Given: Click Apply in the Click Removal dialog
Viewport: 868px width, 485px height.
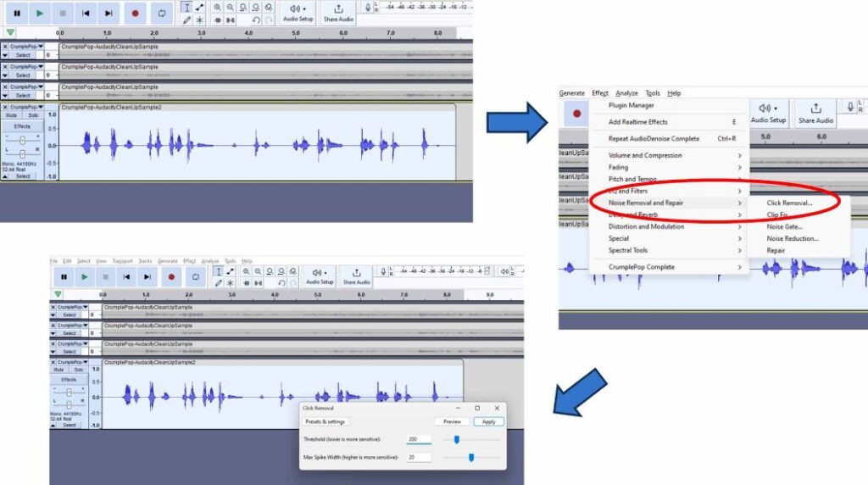Looking at the screenshot, I should [x=489, y=421].
